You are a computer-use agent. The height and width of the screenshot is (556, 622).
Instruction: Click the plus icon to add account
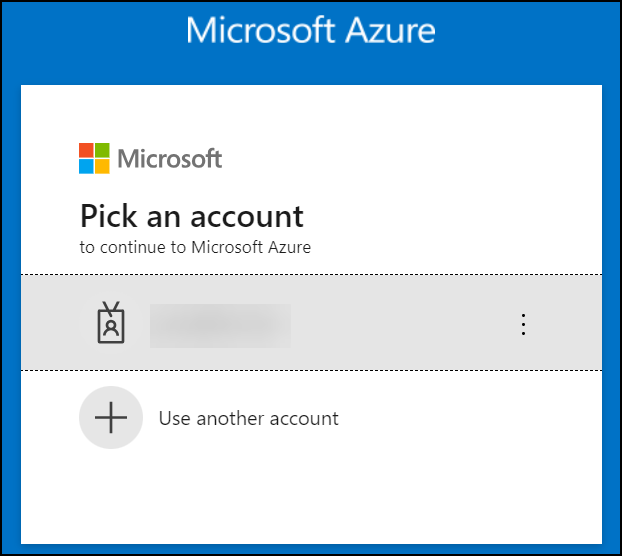[110, 418]
